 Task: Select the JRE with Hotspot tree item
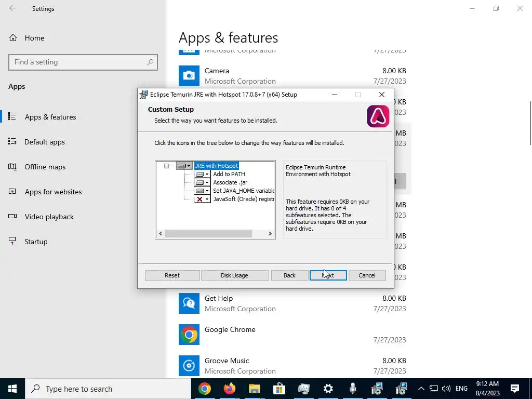click(217, 166)
